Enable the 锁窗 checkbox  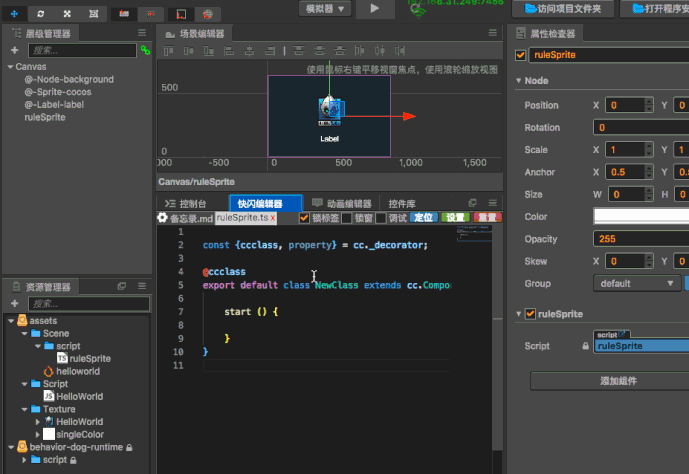pos(346,218)
